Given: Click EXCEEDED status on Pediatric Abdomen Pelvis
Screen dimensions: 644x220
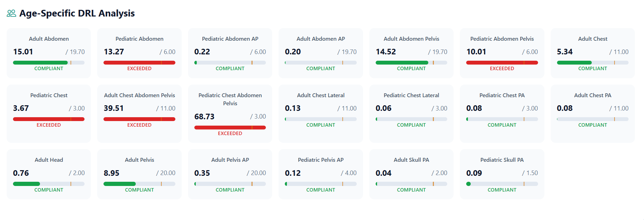Looking at the screenshot, I should click(502, 68).
